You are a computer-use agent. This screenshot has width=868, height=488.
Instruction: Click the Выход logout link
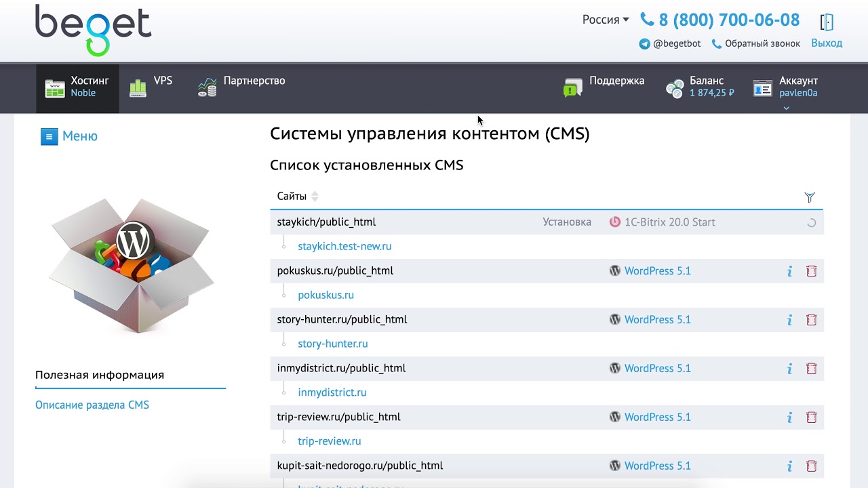pyautogui.click(x=827, y=43)
